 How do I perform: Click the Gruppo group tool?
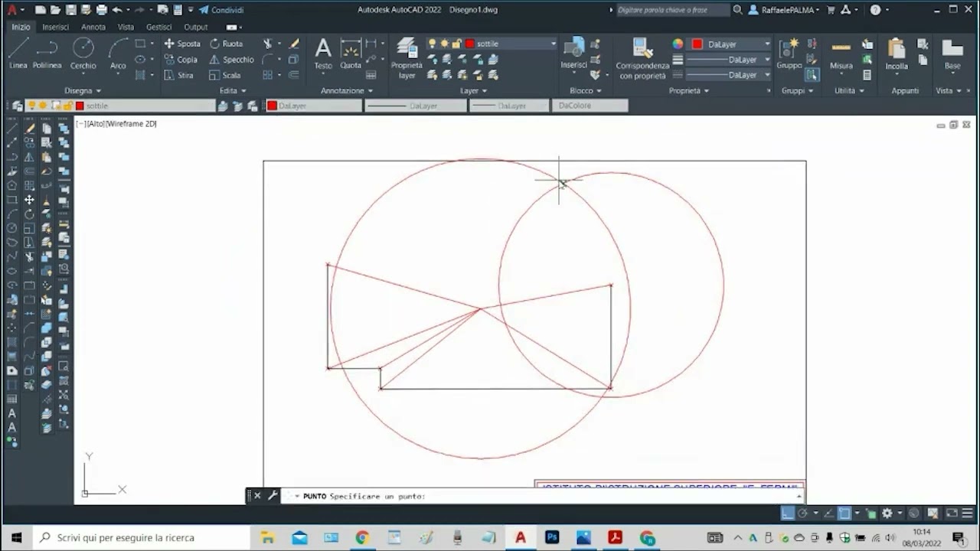coord(789,54)
